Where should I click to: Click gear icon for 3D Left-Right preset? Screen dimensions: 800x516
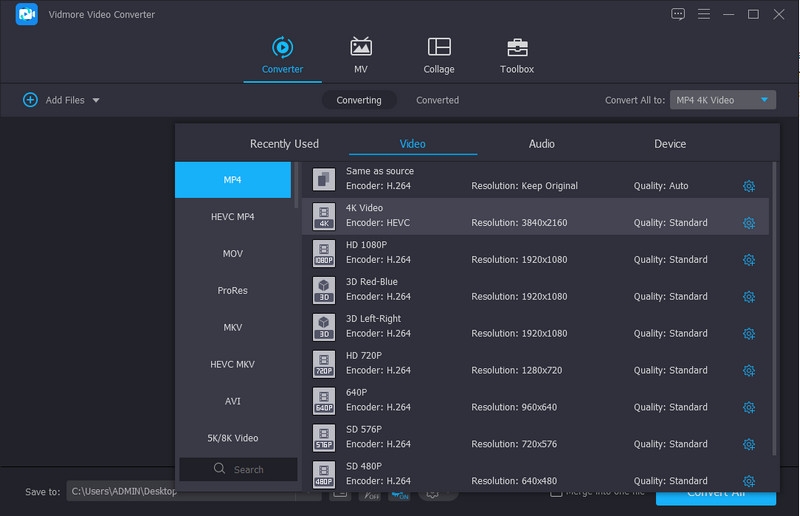pos(749,334)
